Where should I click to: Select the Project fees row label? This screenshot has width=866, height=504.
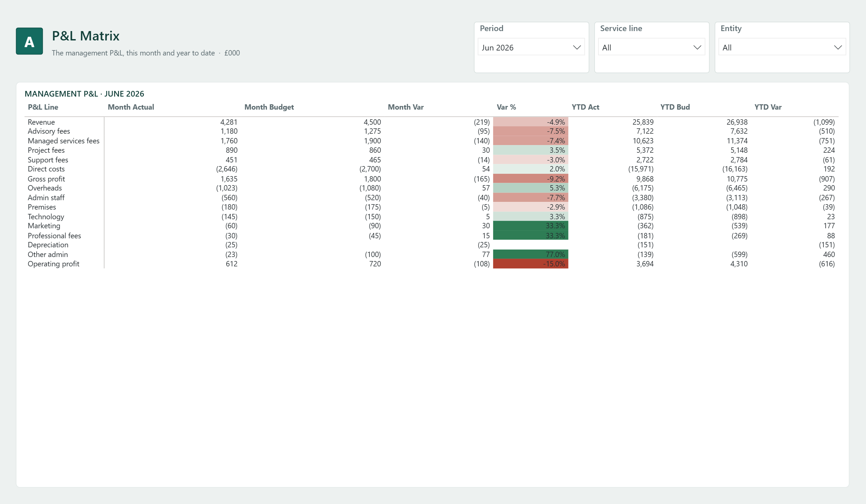[46, 150]
